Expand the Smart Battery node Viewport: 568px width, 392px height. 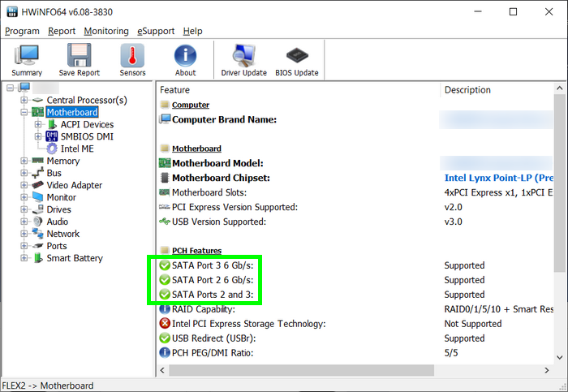[x=24, y=258]
